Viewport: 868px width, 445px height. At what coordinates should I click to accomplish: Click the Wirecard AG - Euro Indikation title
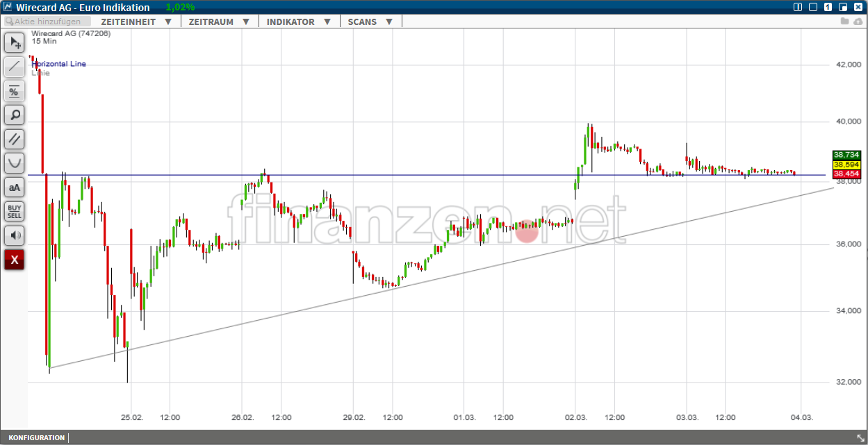(x=83, y=7)
